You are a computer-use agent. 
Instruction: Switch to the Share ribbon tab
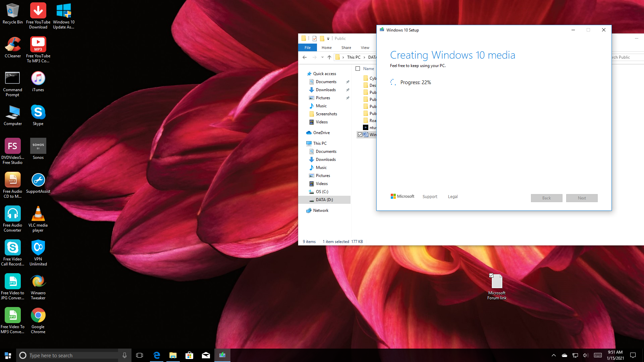(x=346, y=48)
